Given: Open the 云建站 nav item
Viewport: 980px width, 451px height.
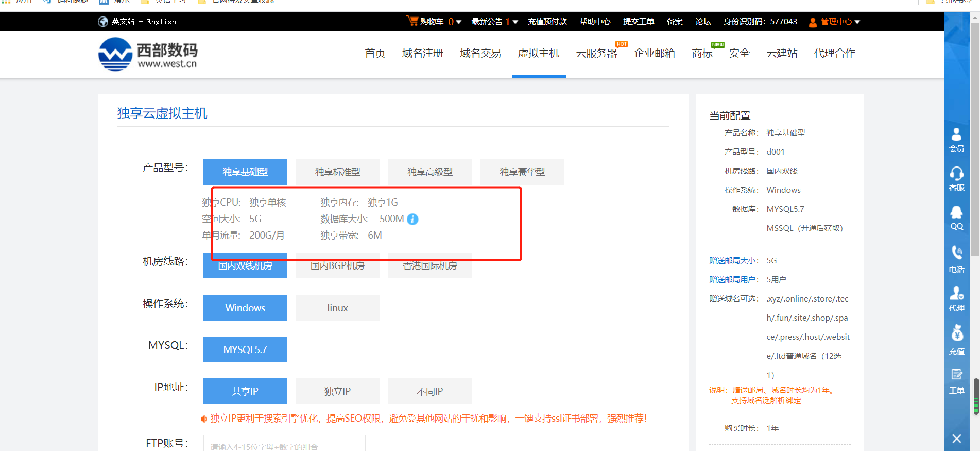Looking at the screenshot, I should point(782,53).
